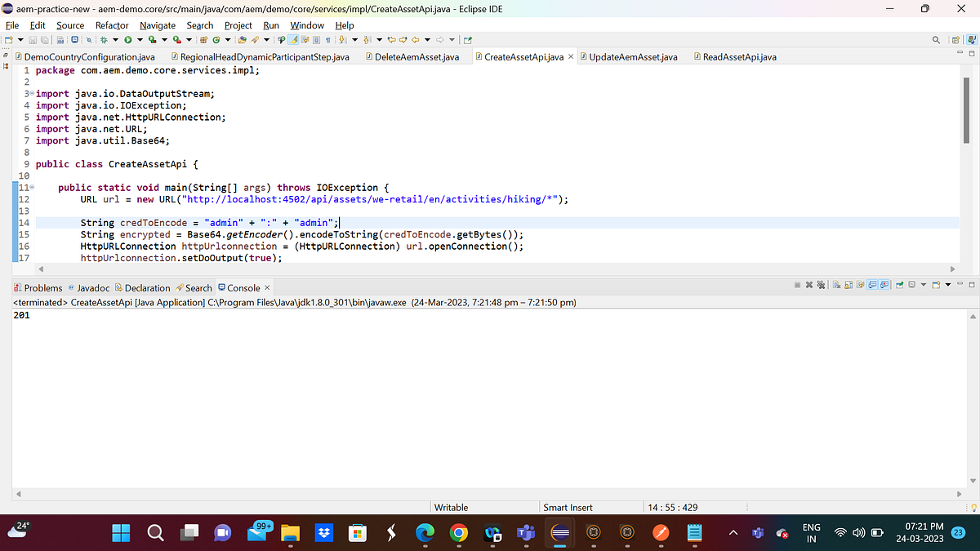Click the Coverage launch icon
980x551 pixels.
pyautogui.click(x=152, y=38)
